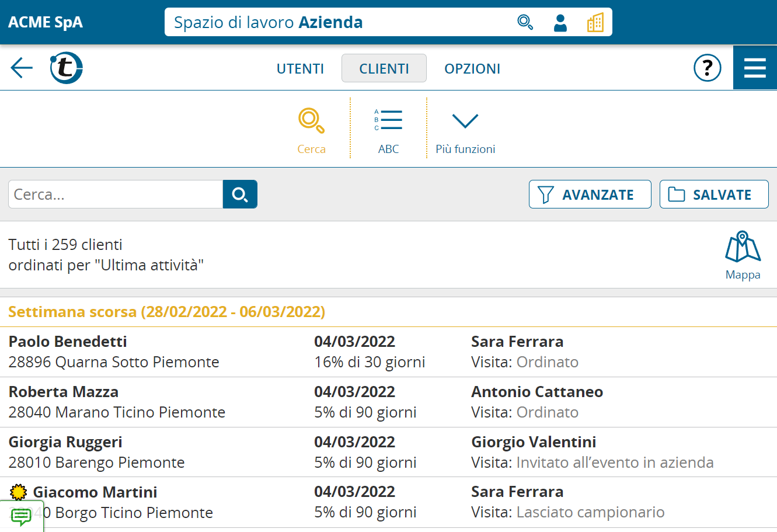Open client Paolo Benedetti
Viewport: 777px width, 532px height.
click(68, 342)
